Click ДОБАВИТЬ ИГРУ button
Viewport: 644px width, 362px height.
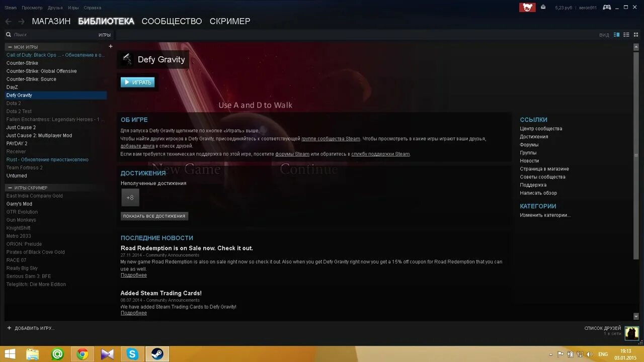[31, 328]
